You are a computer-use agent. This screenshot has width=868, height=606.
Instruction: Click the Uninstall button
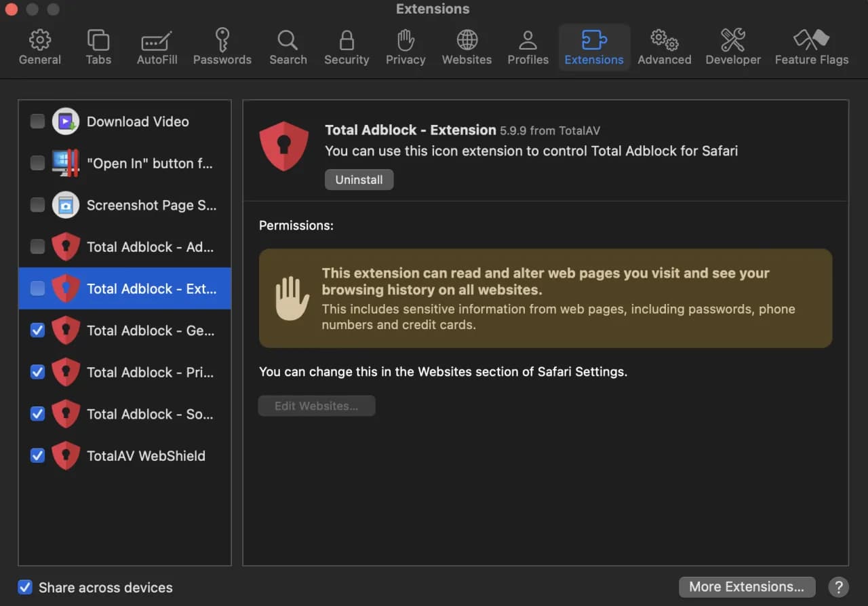coord(359,180)
